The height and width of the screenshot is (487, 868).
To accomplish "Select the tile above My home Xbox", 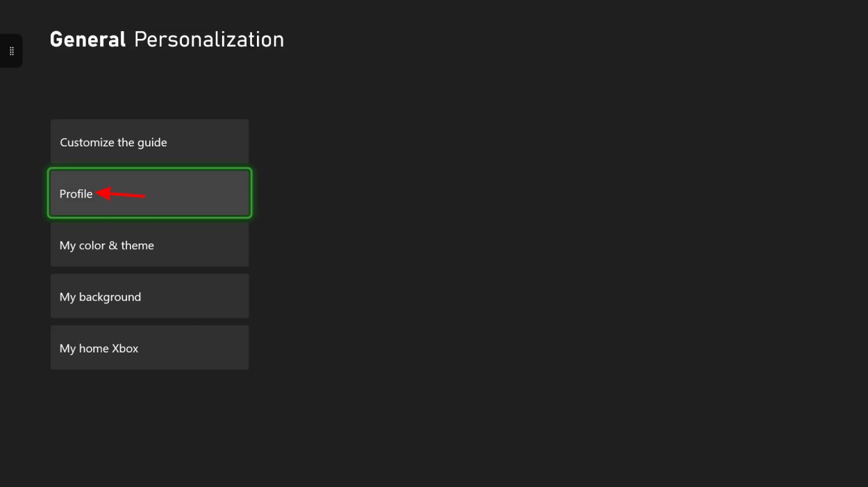I will click(x=149, y=296).
